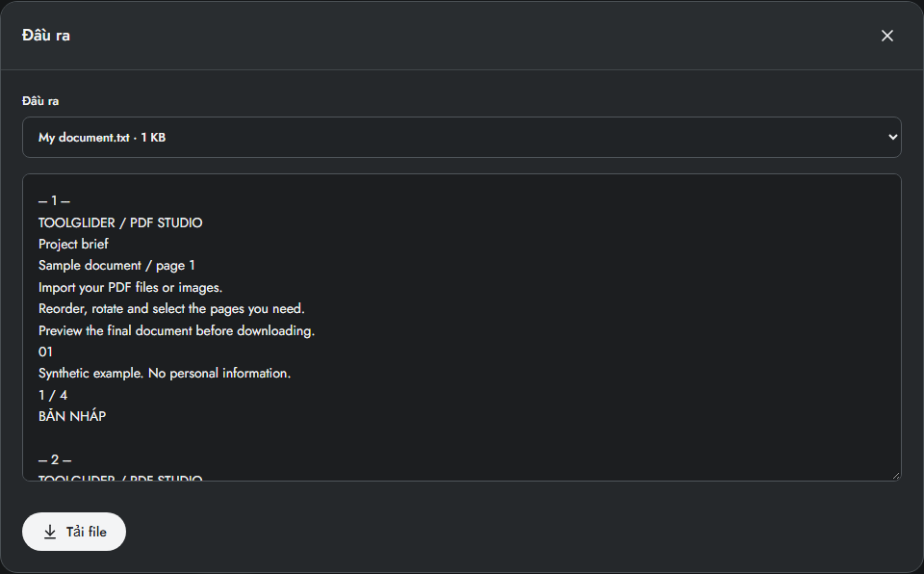Click the "Project brief" line
The image size is (924, 574).
[74, 245]
